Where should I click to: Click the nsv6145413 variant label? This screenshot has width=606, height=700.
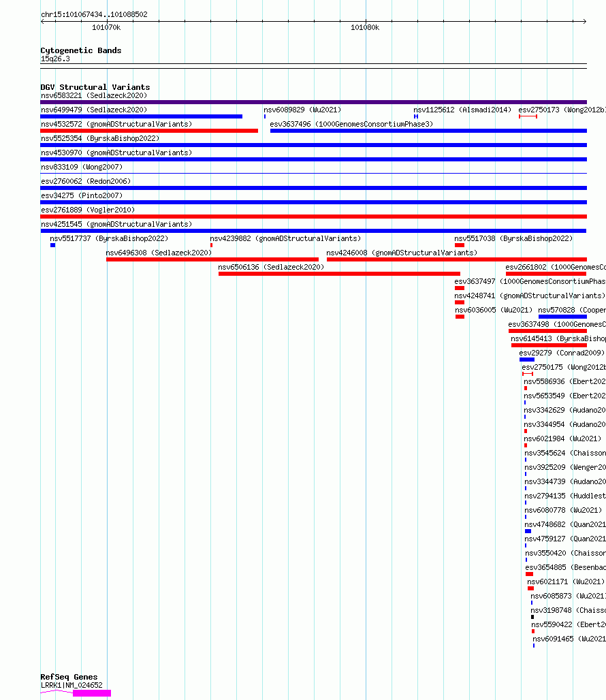(x=558, y=338)
